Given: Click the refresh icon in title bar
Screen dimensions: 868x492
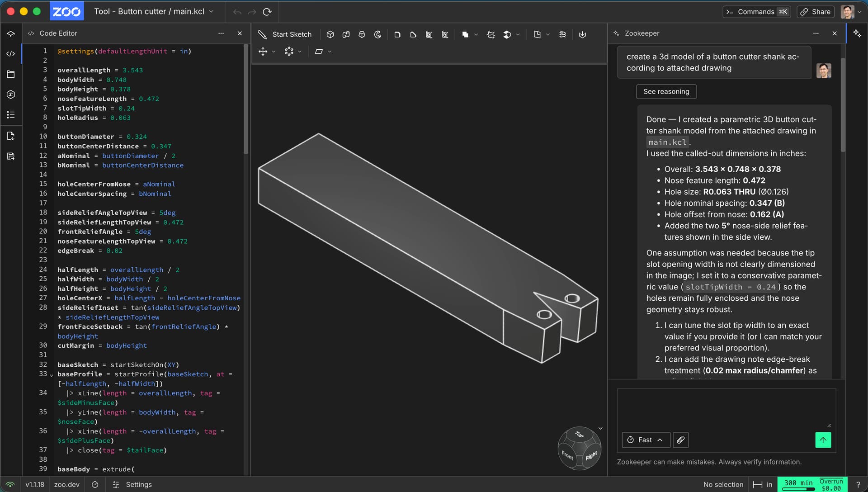Looking at the screenshot, I should [x=267, y=12].
